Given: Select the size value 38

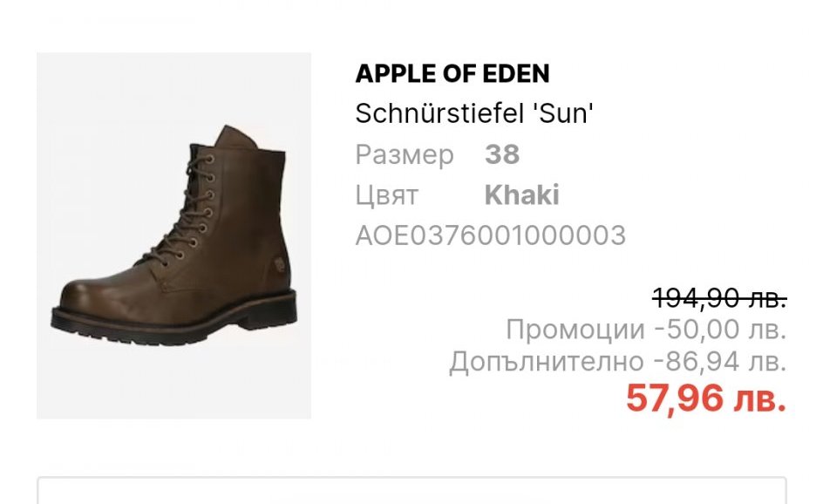Looking at the screenshot, I should (x=502, y=154).
